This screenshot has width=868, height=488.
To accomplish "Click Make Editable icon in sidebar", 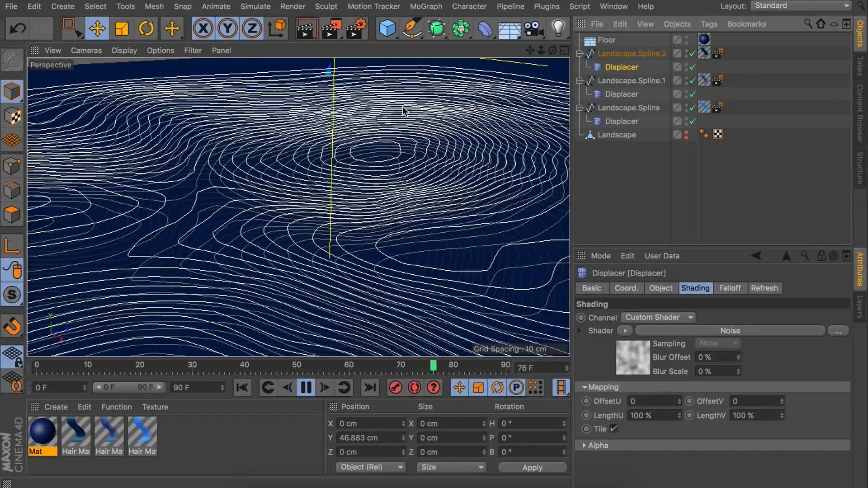I will tap(12, 60).
